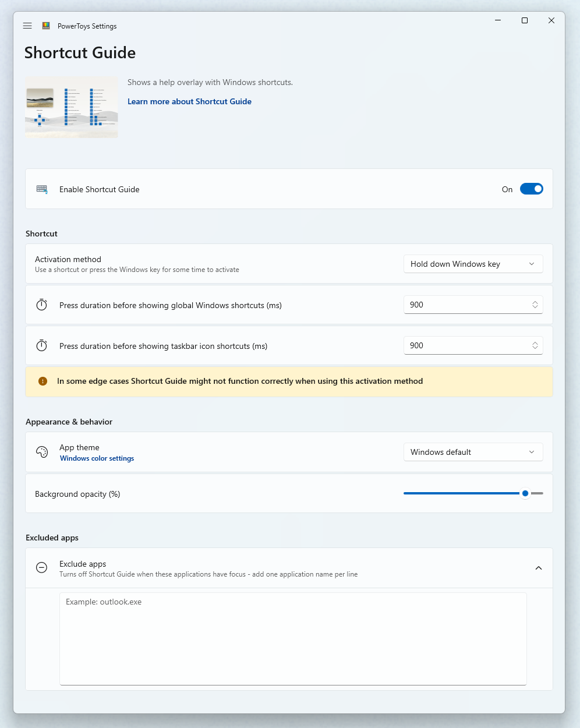Viewport: 580px width, 728px height.
Task: Click the warning icon in the edge-cases banner
Action: [42, 381]
